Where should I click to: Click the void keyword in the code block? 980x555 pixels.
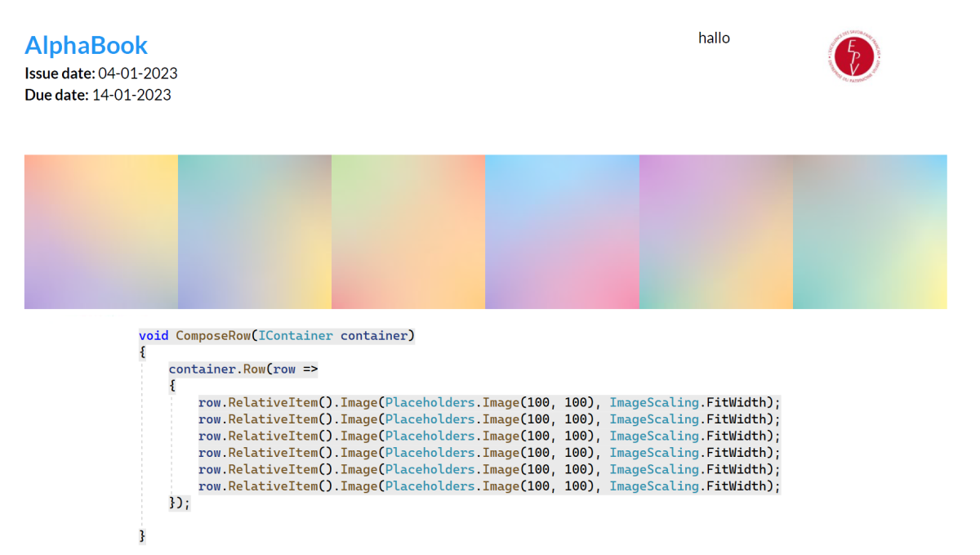[x=154, y=335]
